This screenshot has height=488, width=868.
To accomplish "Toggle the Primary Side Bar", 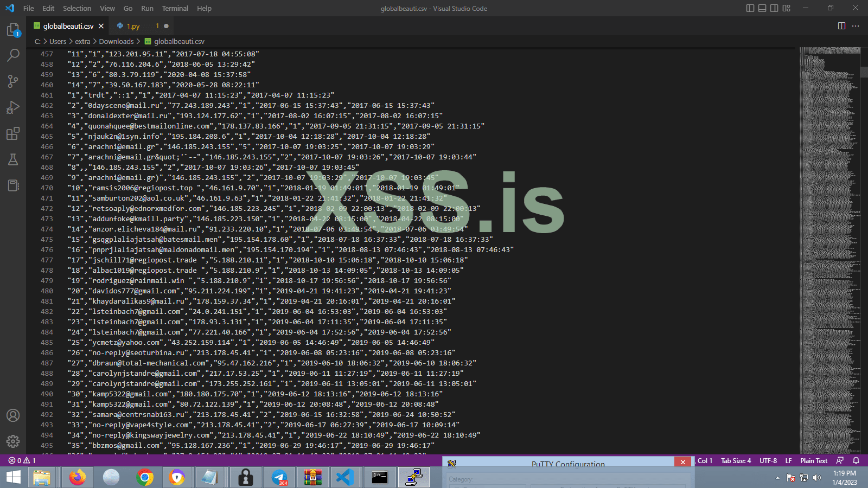I will click(750, 8).
